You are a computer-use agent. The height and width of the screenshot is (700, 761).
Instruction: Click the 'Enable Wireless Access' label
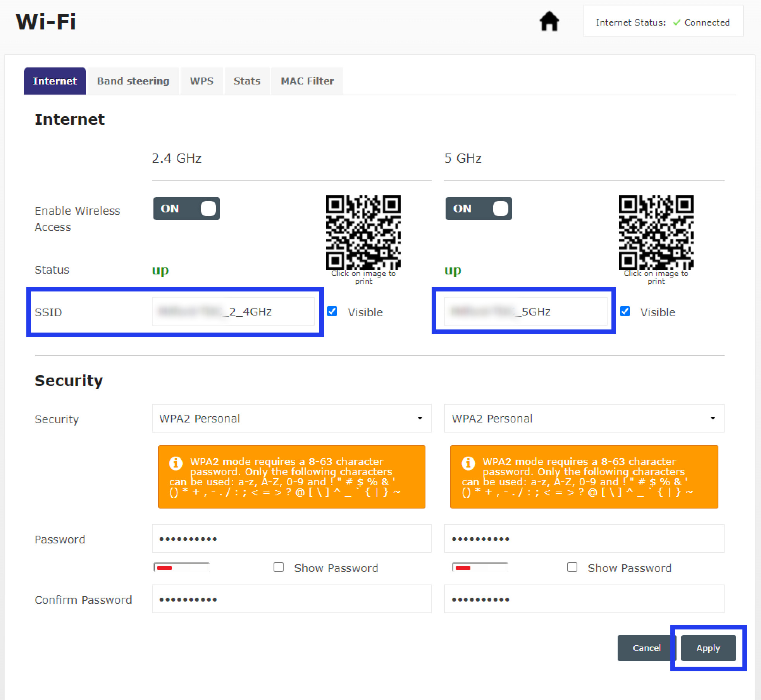pyautogui.click(x=77, y=219)
